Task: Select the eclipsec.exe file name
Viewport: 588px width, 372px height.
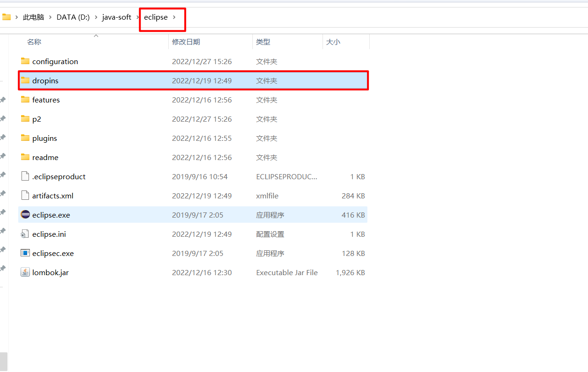Action: 53,253
